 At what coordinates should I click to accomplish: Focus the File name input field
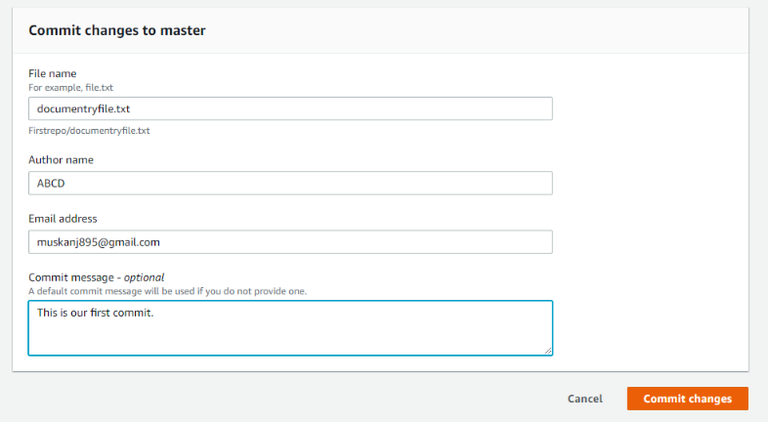[400, 108]
